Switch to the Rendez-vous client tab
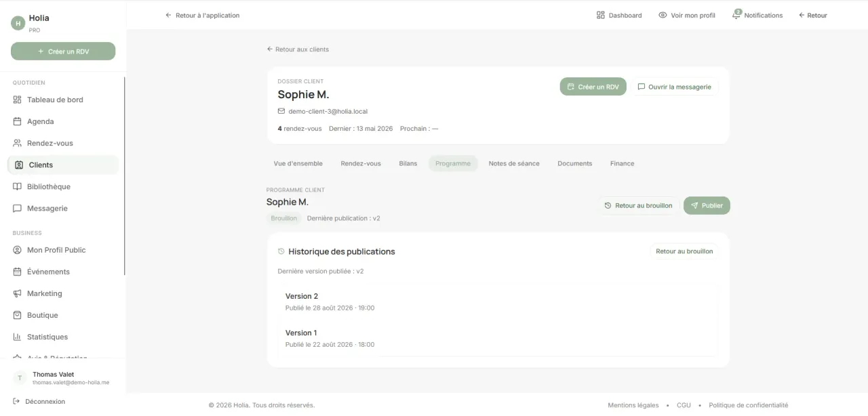Viewport: 868px width, 416px height. point(361,163)
